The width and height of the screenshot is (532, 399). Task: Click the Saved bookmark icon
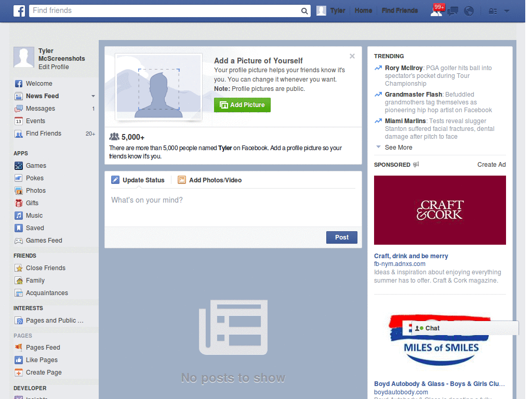(19, 228)
